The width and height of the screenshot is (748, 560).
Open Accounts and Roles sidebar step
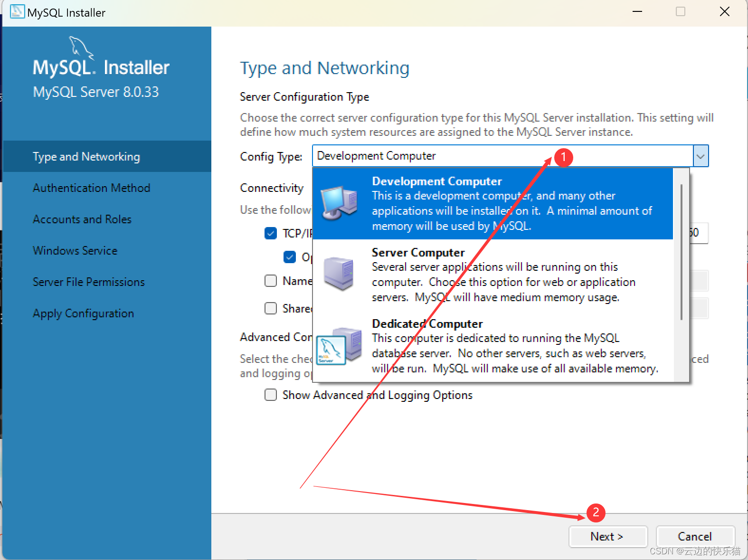tap(107, 219)
